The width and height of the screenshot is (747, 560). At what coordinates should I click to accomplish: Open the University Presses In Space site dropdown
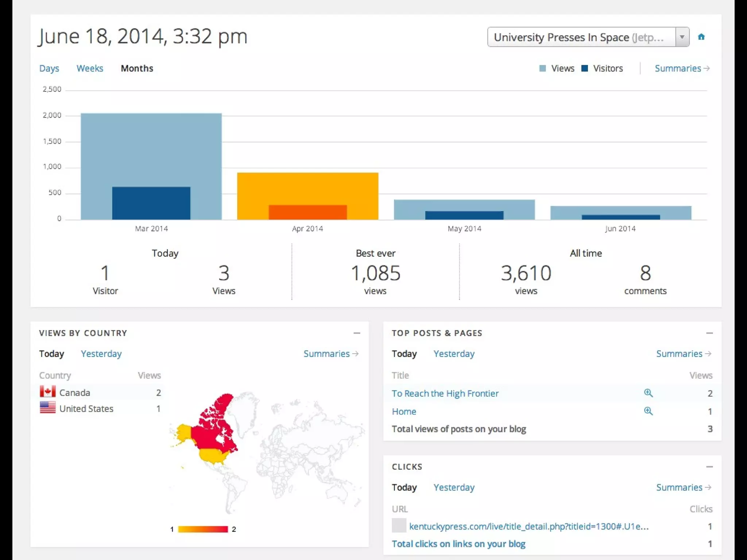(682, 37)
